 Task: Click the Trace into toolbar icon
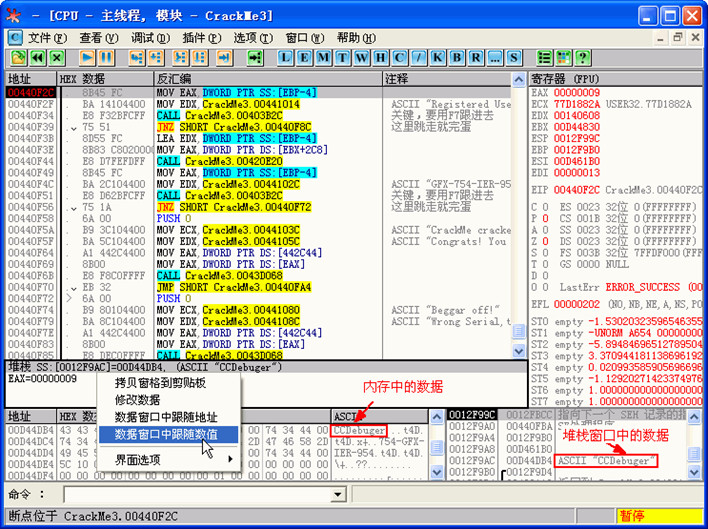[181, 57]
